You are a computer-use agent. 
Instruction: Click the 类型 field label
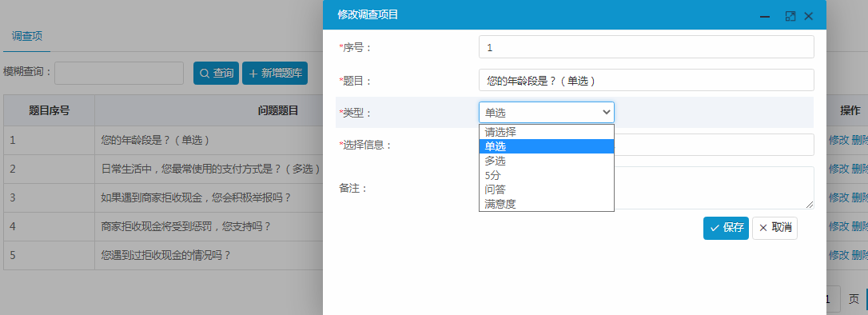(x=356, y=113)
